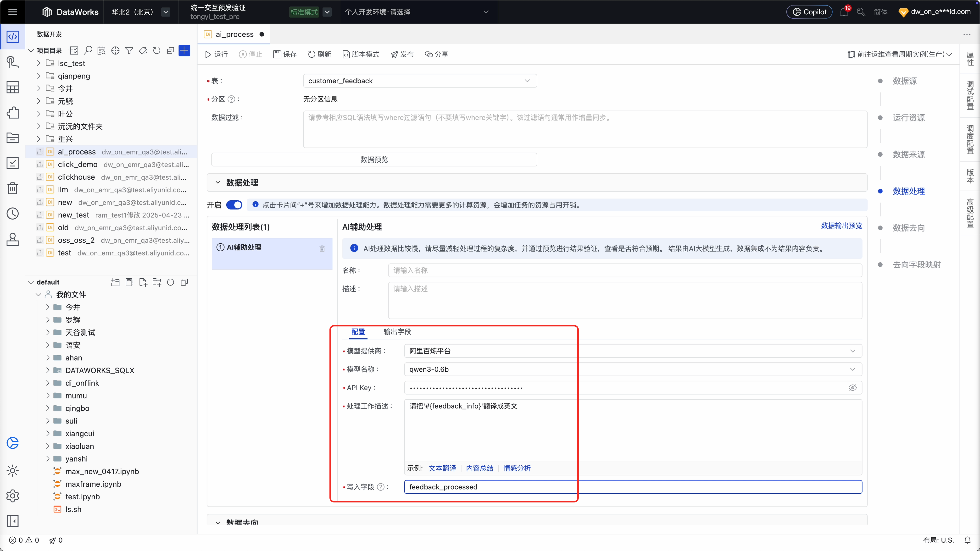Reveal the API Key using the eye icon
Screen dimensions: 980x551
[x=852, y=387]
